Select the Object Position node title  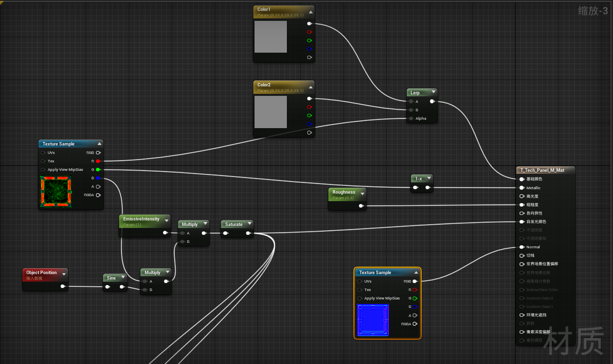tap(42, 273)
